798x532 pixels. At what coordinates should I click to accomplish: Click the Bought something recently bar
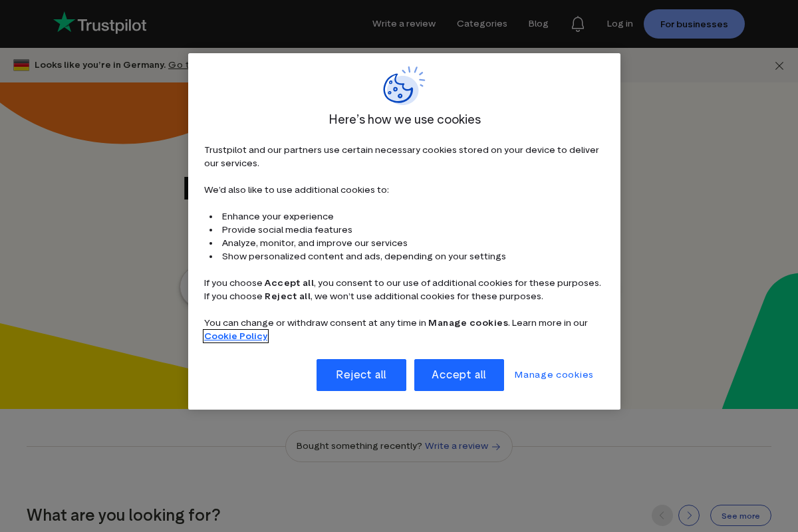(x=398, y=446)
